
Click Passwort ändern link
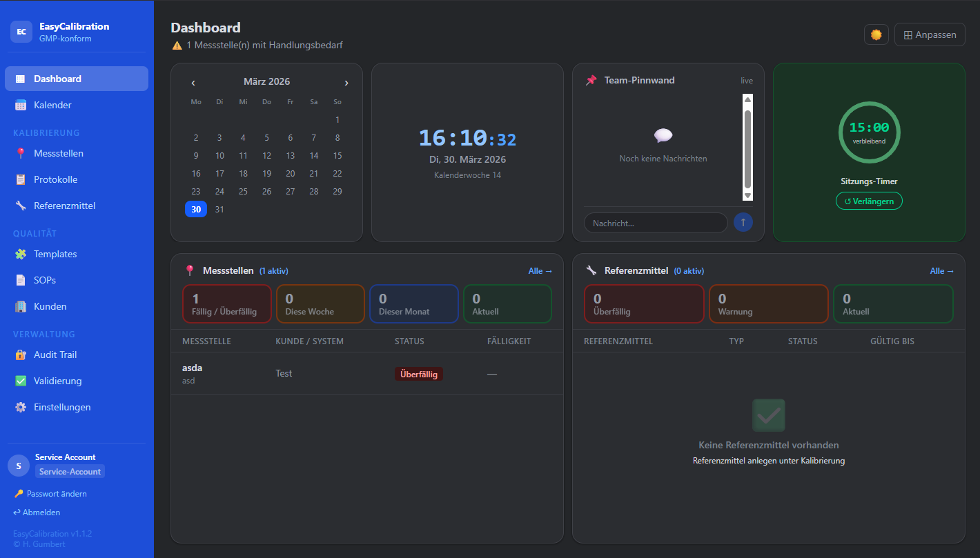[x=50, y=494]
